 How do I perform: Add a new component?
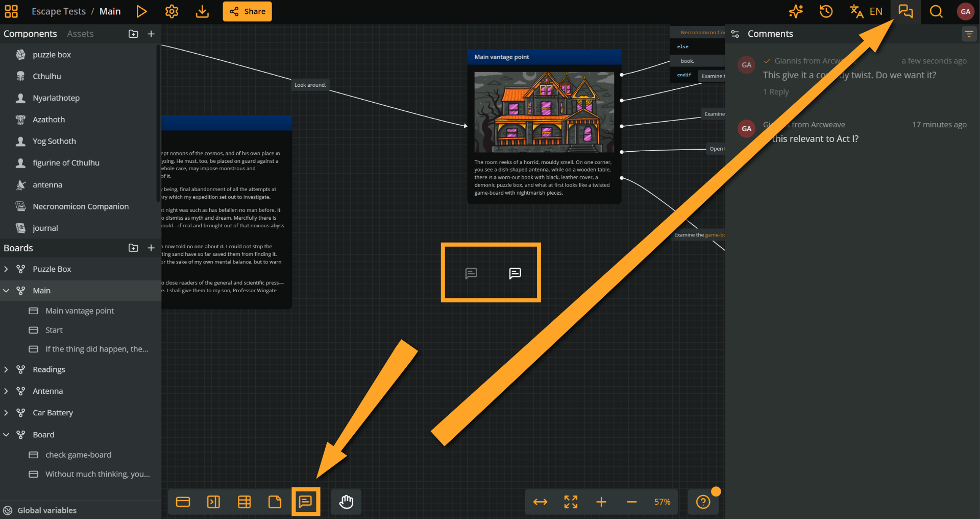(x=151, y=34)
